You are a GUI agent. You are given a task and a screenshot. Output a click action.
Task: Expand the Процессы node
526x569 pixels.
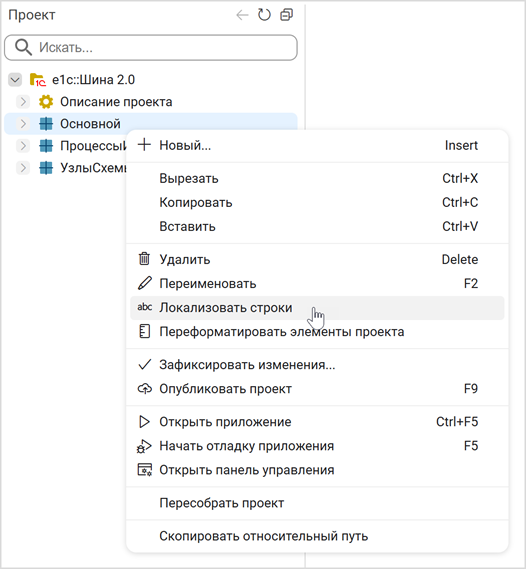[x=23, y=146]
